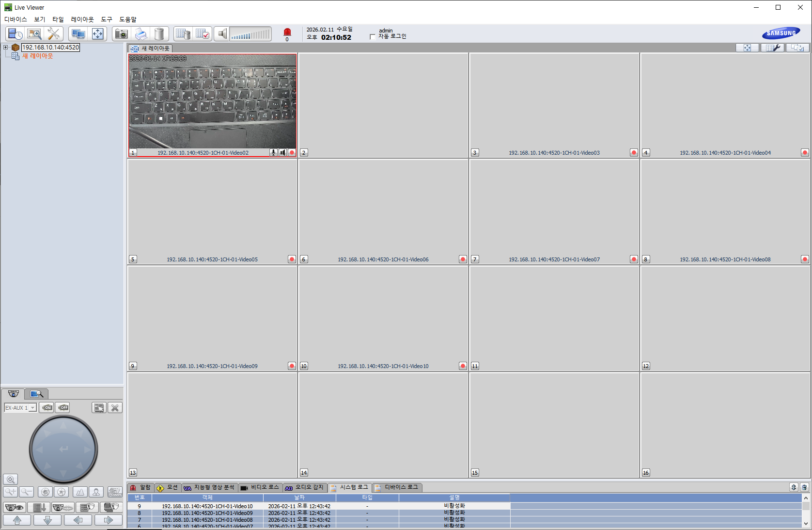The image size is (812, 530).
Task: Switch to the 새 레이아웃 layout tab
Action: coord(150,48)
